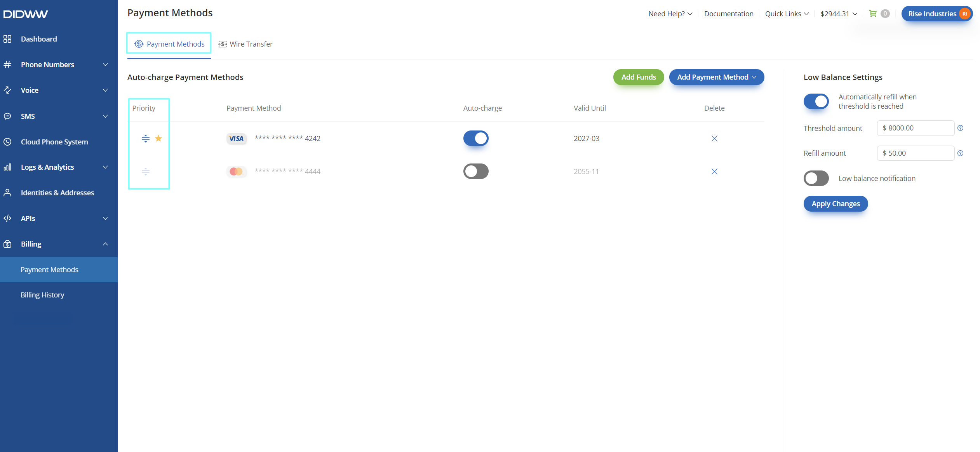Open Threshold amount help tooltip icon

pyautogui.click(x=960, y=128)
